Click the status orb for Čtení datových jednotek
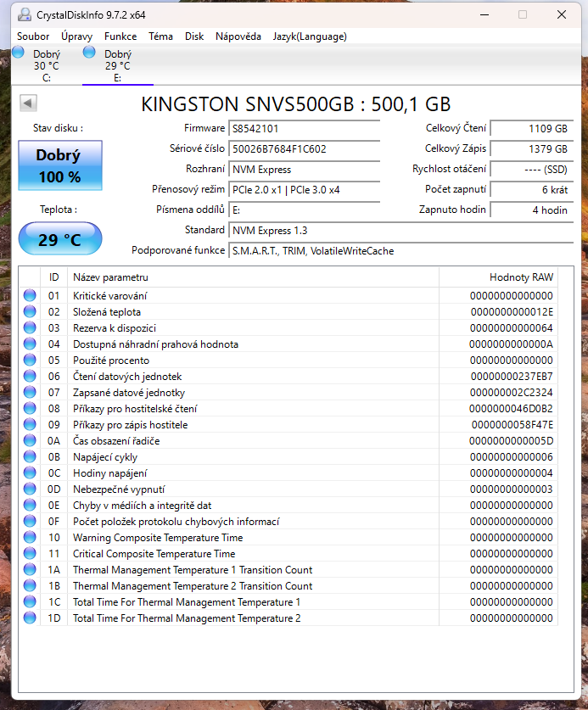 tap(30, 377)
